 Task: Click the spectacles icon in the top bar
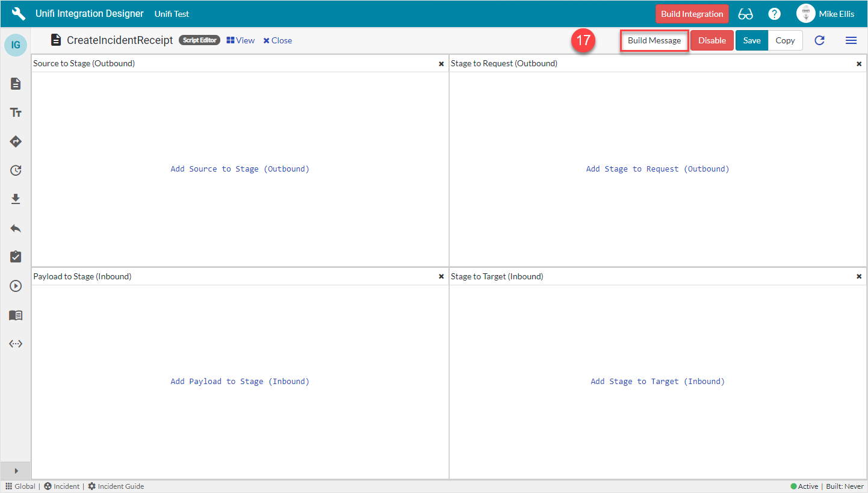point(745,13)
